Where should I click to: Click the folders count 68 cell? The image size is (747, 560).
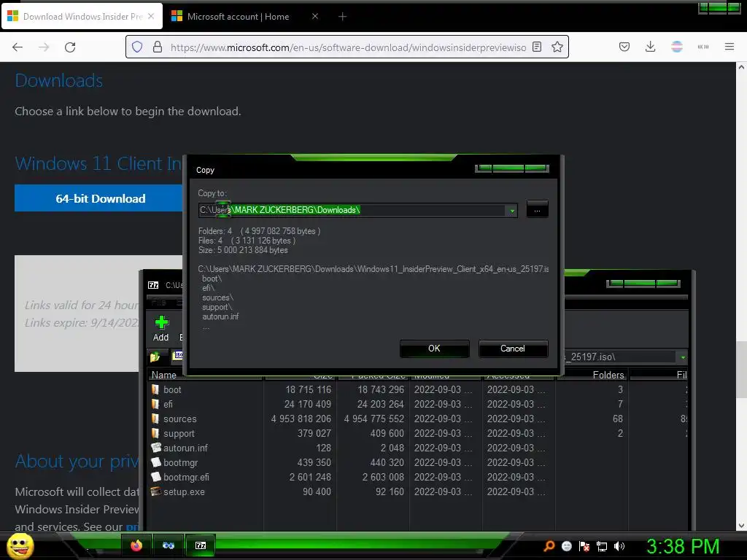coord(617,419)
